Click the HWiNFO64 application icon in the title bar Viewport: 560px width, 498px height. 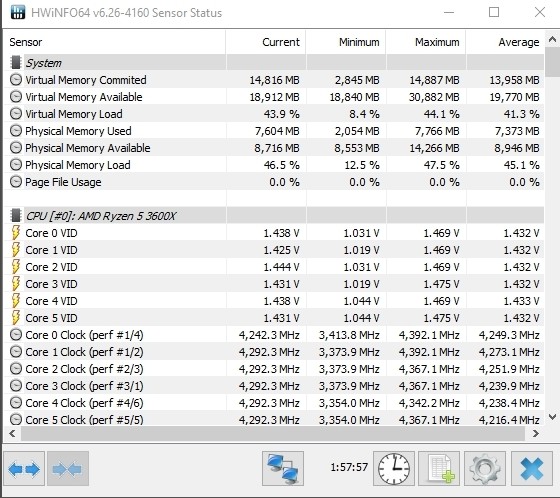18,13
